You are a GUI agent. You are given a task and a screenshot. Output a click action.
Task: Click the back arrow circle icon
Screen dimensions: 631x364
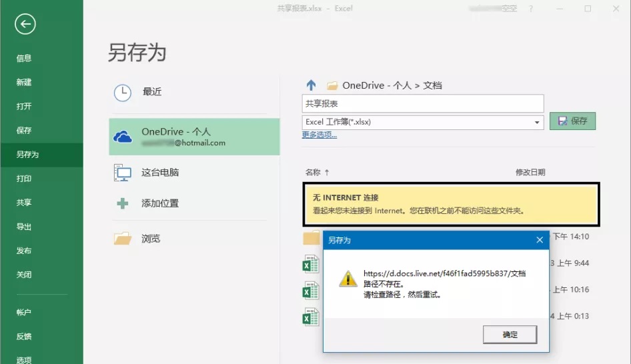25,24
